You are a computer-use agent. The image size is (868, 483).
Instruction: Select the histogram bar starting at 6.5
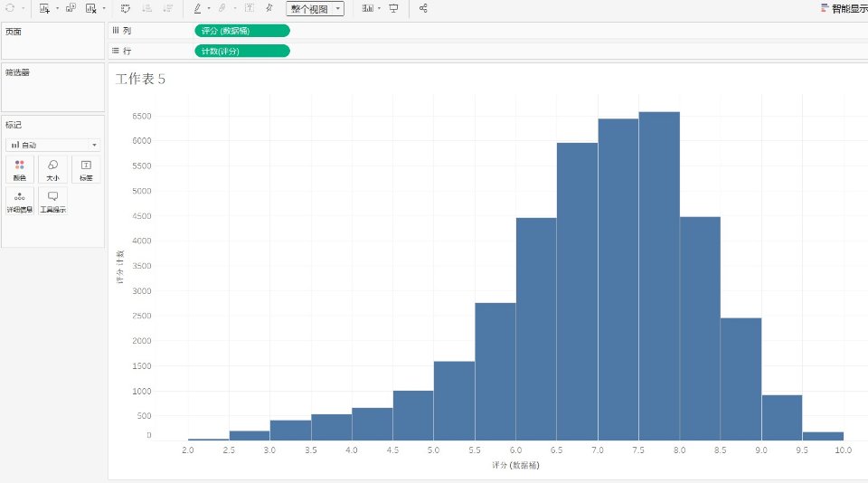click(x=577, y=291)
